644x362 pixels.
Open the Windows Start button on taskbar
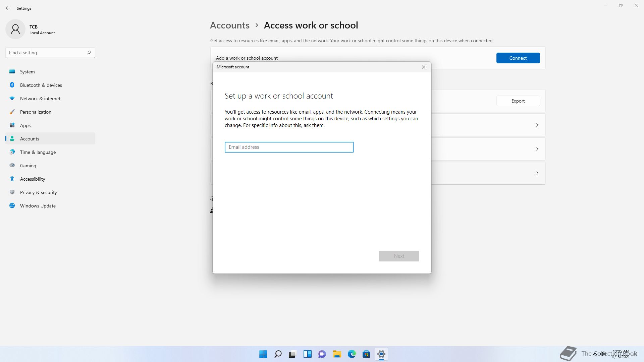click(x=263, y=354)
